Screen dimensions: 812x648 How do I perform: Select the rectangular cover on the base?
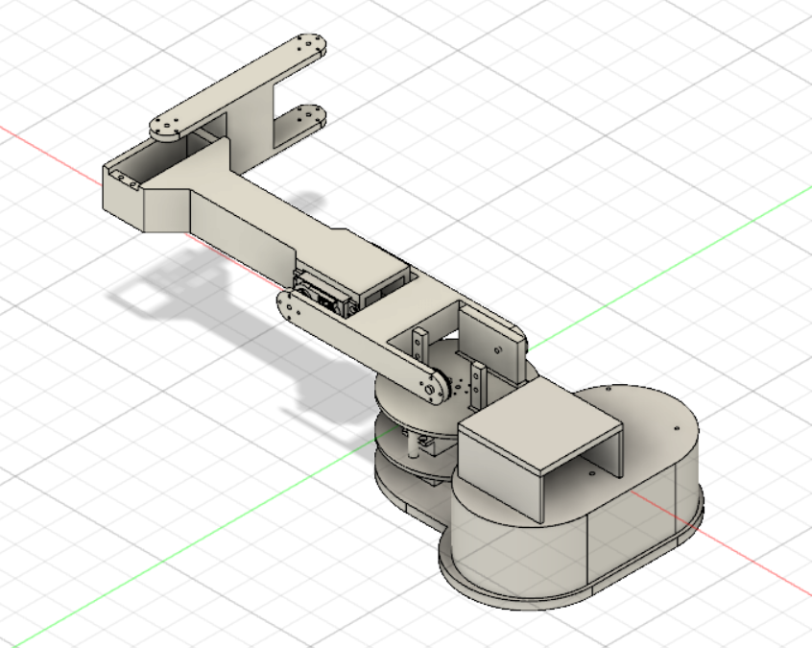(x=538, y=426)
